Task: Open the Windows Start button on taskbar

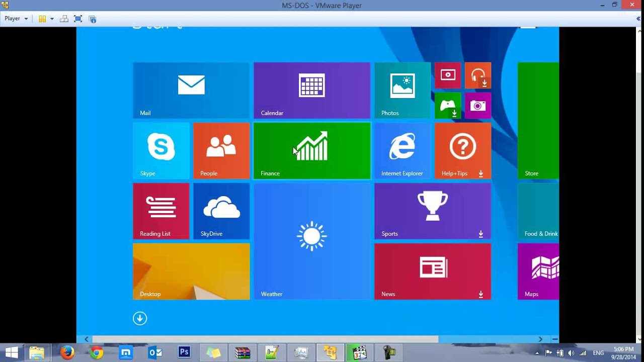Action: click(x=12, y=353)
